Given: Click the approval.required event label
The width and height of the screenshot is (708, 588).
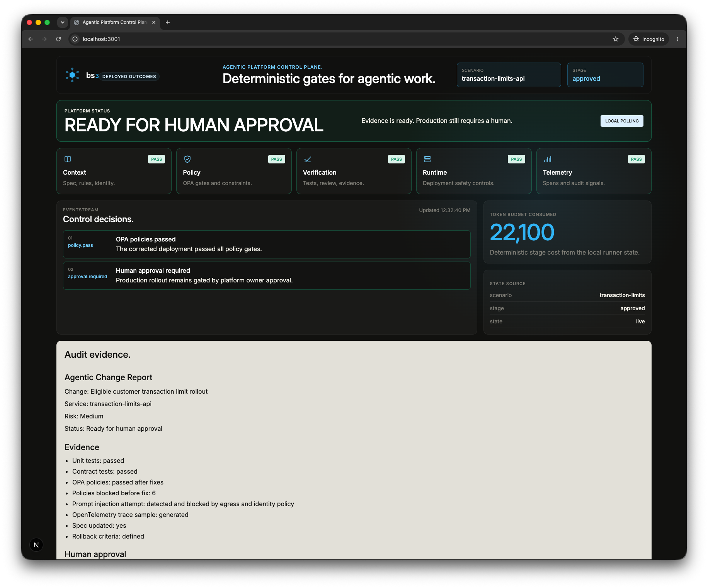Looking at the screenshot, I should click(x=88, y=277).
